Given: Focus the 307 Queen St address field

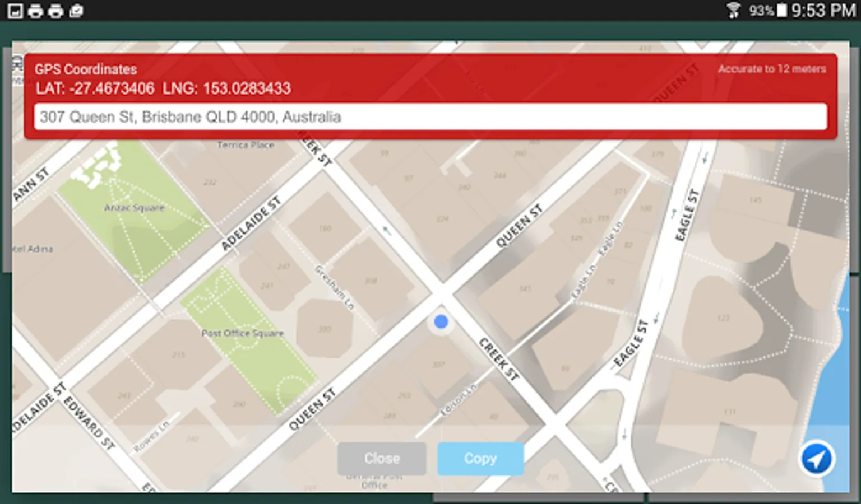Looking at the screenshot, I should 430,116.
